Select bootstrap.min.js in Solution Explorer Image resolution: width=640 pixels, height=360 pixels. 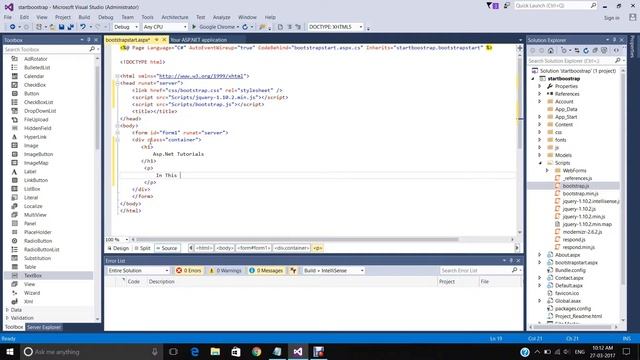coord(580,193)
